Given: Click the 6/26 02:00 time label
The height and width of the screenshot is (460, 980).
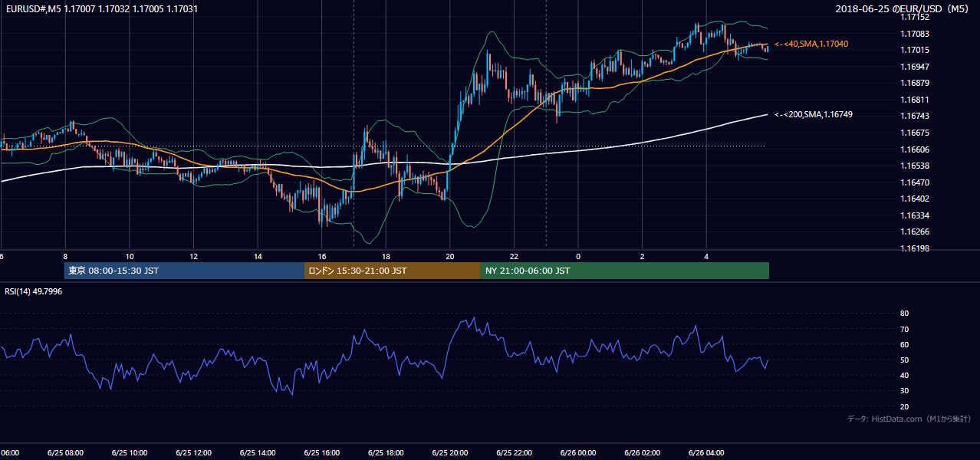Looking at the screenshot, I should coord(643,452).
